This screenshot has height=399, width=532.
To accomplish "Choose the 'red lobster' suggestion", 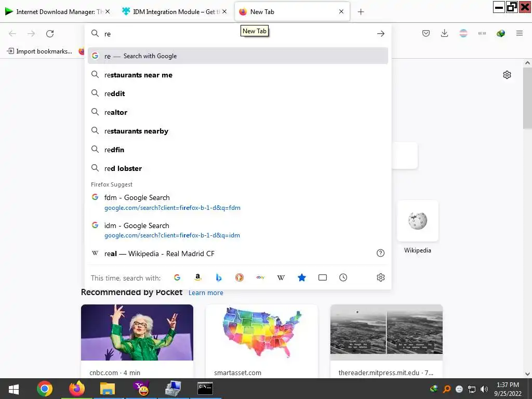I will (x=238, y=168).
